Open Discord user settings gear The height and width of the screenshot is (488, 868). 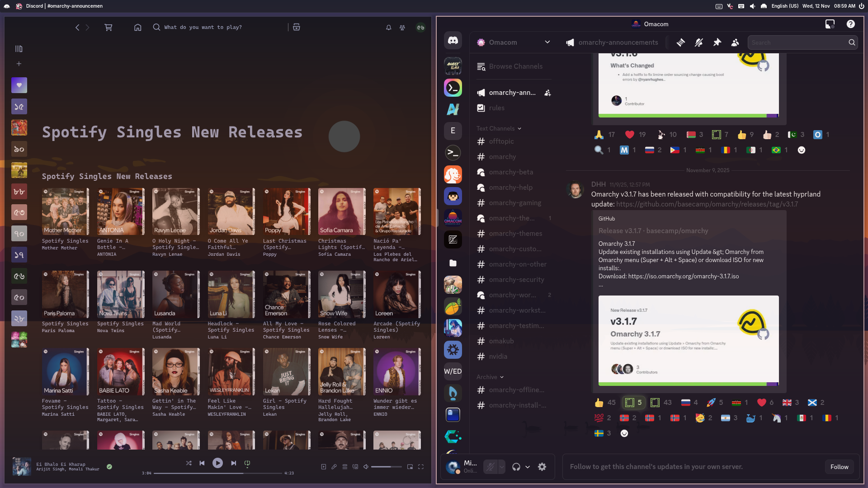coord(542,467)
